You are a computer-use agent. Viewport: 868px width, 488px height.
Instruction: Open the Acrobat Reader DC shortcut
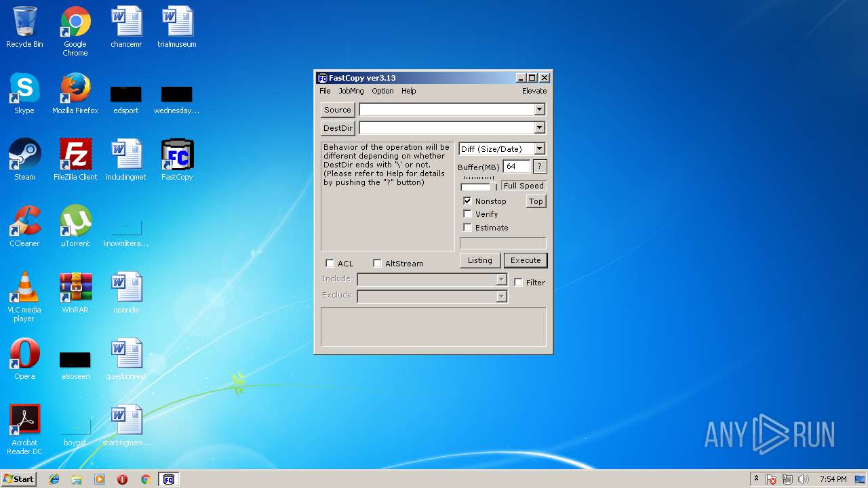[24, 430]
